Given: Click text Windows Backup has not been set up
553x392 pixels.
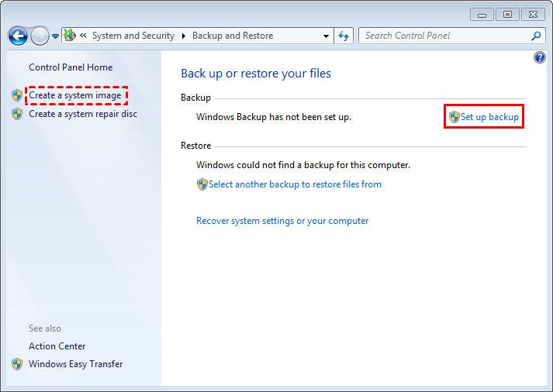Looking at the screenshot, I should pos(274,117).
